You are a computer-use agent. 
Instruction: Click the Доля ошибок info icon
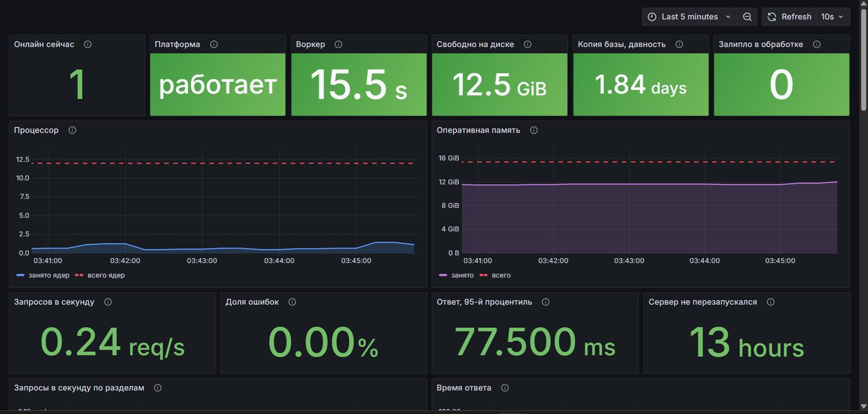click(x=292, y=302)
